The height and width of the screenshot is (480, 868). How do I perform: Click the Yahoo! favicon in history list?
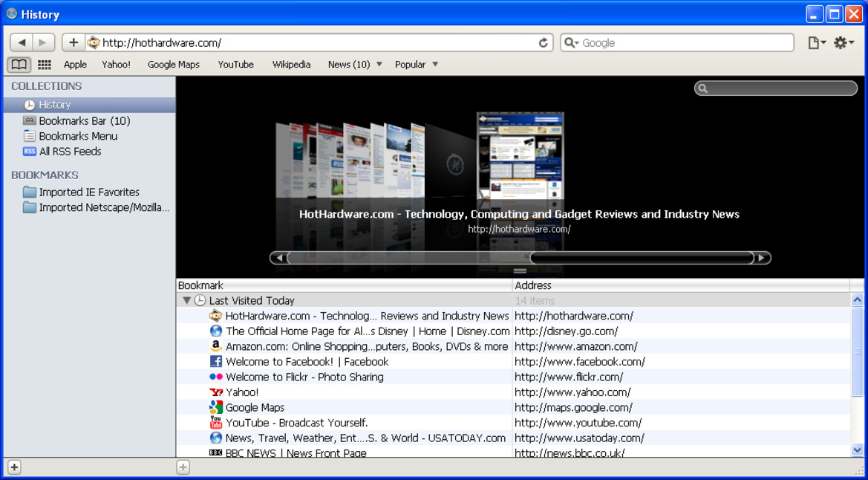click(216, 392)
